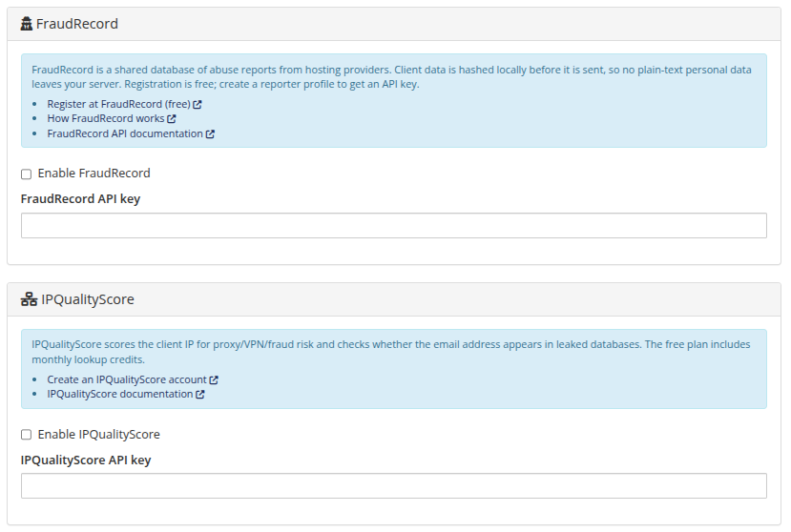This screenshot has width=791, height=532.
Task: Focus the FraudRecord API key input field
Action: pyautogui.click(x=394, y=225)
